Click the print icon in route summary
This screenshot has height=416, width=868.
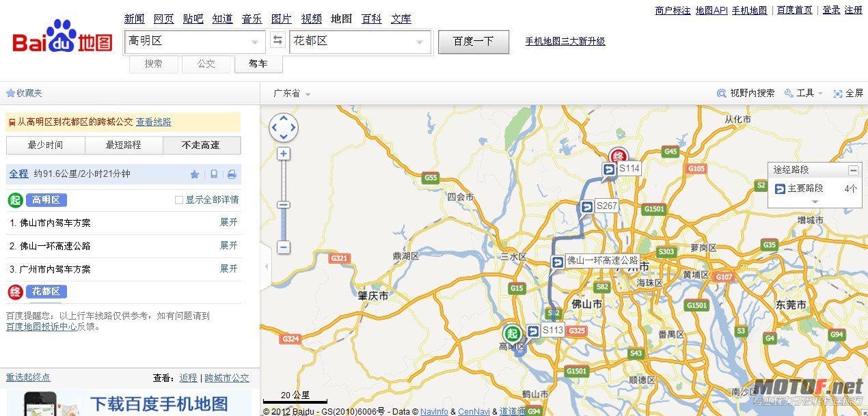pyautogui.click(x=232, y=175)
